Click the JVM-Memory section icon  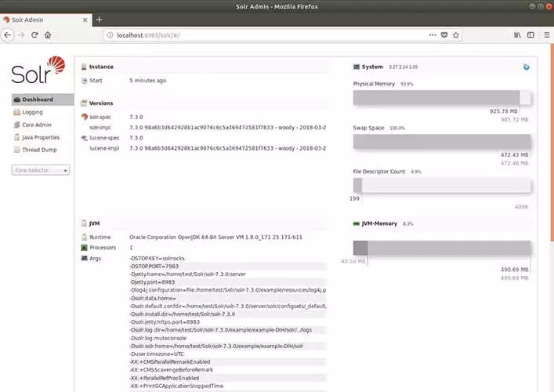click(x=357, y=223)
